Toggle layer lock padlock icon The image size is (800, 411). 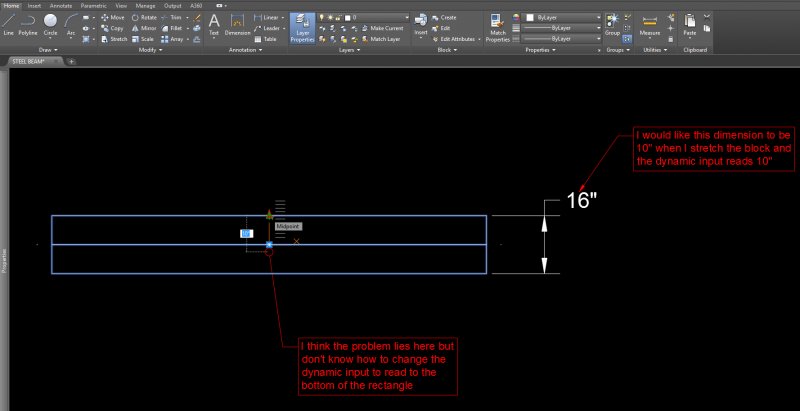337,17
